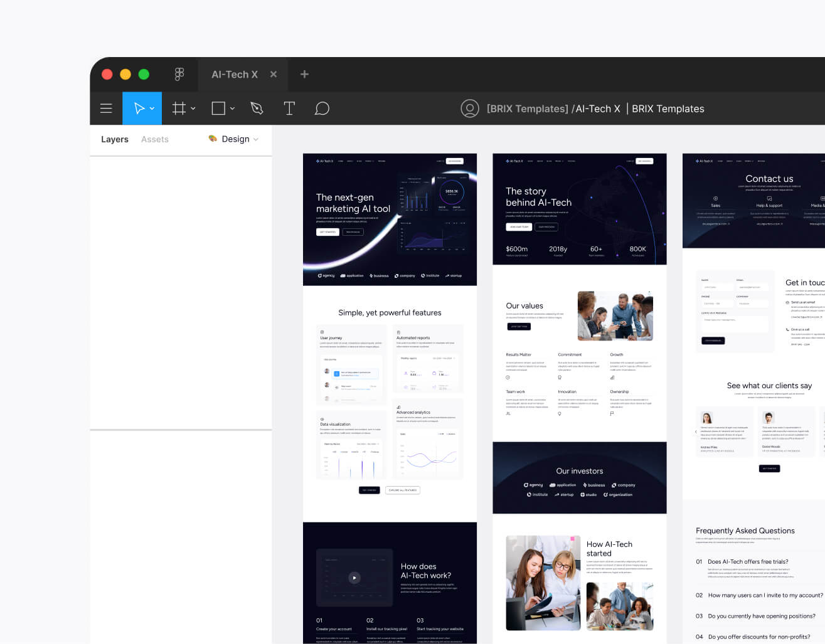
Task: Select the AI-Tech X file tab
Action: pyautogui.click(x=234, y=74)
